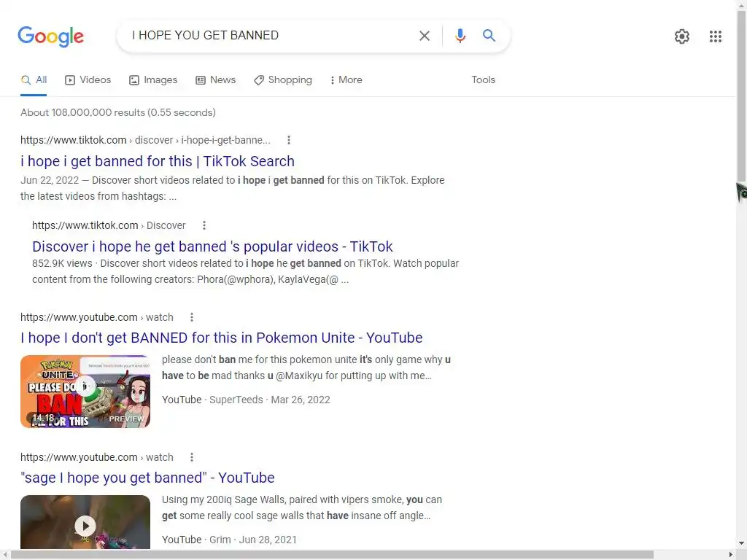Image resolution: width=747 pixels, height=560 pixels.
Task: Click the scroll down arrow
Action: click(741, 542)
